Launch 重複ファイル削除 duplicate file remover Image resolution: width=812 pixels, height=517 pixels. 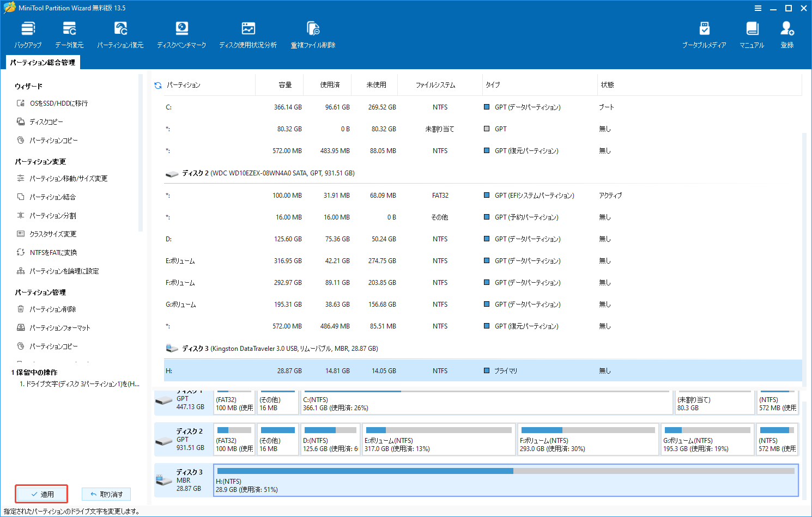click(x=312, y=34)
